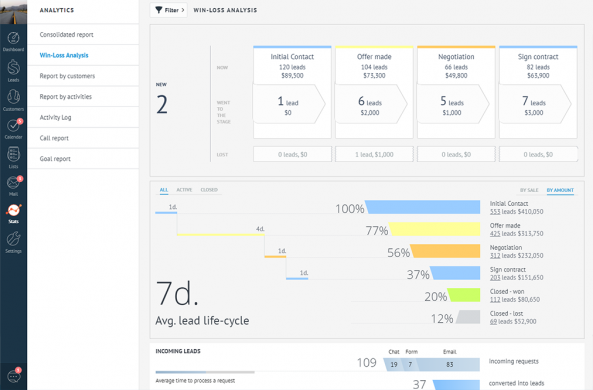Image resolution: width=593 pixels, height=390 pixels.
Task: Click the 'converted into leads' label
Action: click(516, 383)
